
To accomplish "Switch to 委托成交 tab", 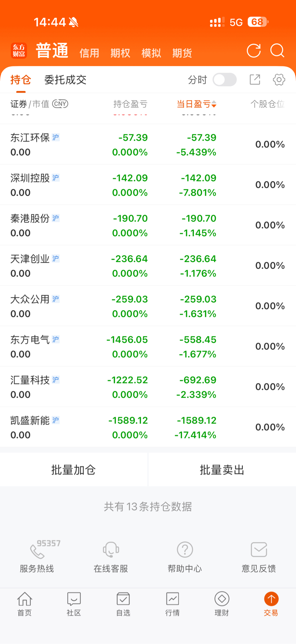I will (x=65, y=80).
